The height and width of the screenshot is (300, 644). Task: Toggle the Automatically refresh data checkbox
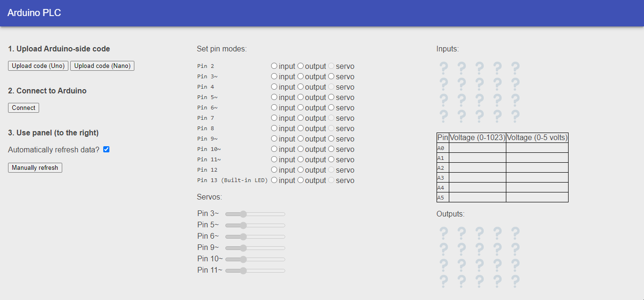click(106, 150)
